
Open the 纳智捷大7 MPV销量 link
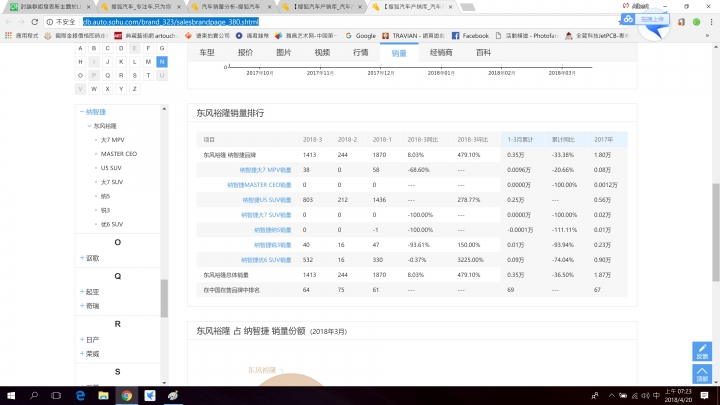pyautogui.click(x=265, y=170)
